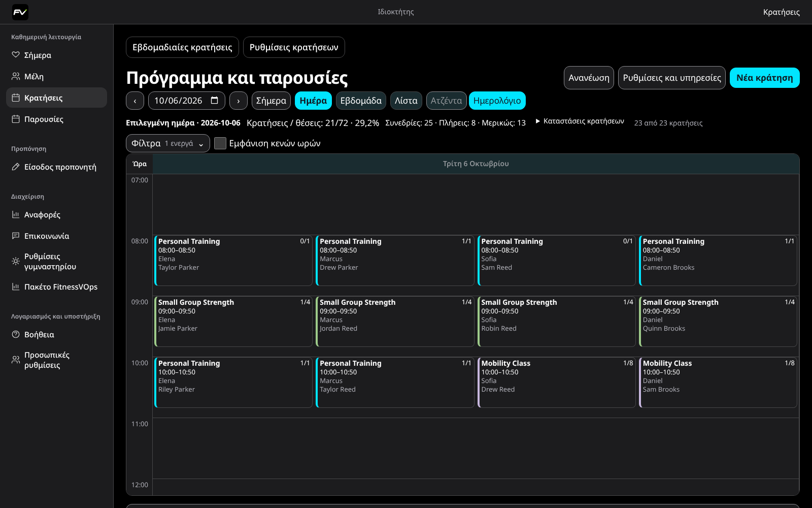Open Ρυθμίσεις και υπηρεσίες
Screen dimensions: 812x508
(672, 78)
